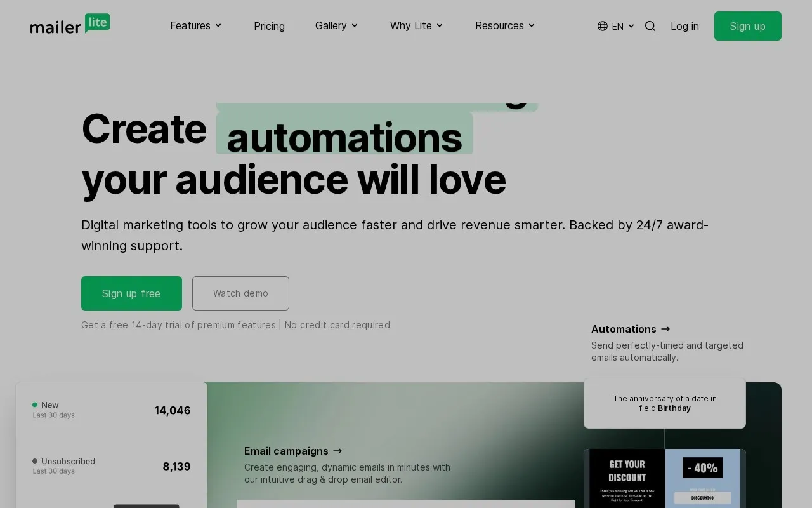The height and width of the screenshot is (508, 812).
Task: Click the Get Your Discount email thumbnail
Action: [x=627, y=478]
